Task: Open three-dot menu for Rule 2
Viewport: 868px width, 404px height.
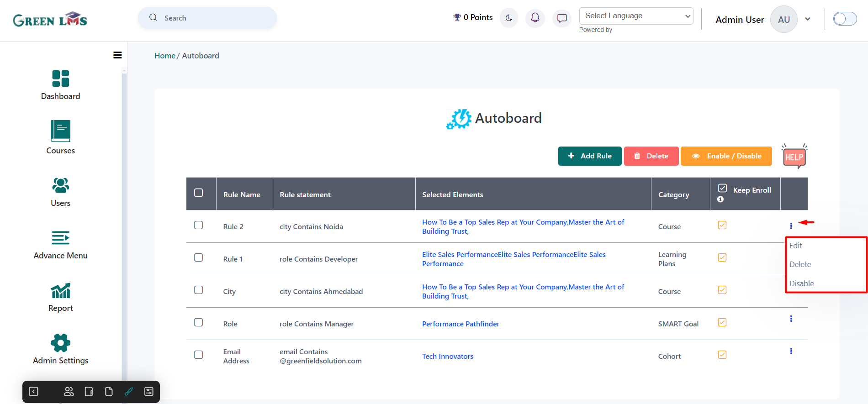Action: [791, 226]
